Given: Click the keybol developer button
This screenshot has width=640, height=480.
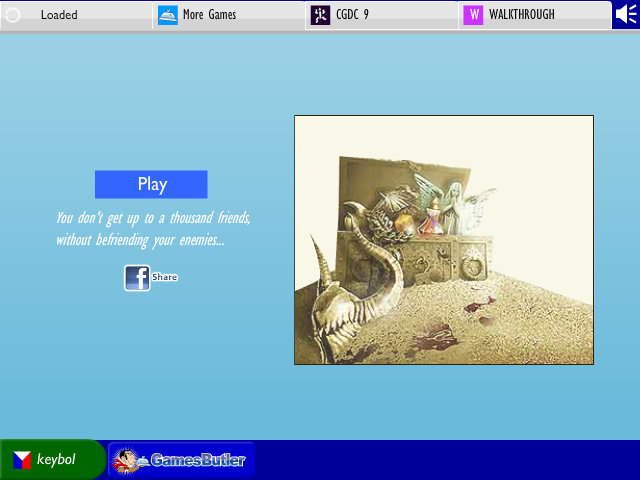Looking at the screenshot, I should pyautogui.click(x=52, y=460).
